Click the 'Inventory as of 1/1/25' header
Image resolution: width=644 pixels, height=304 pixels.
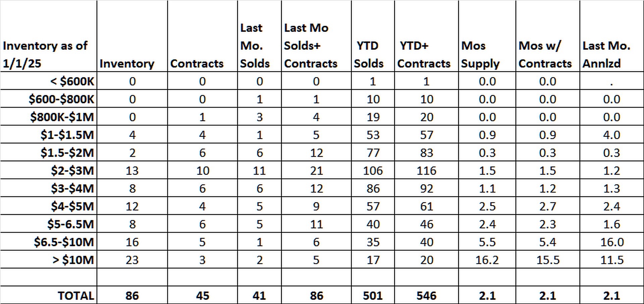(48, 36)
